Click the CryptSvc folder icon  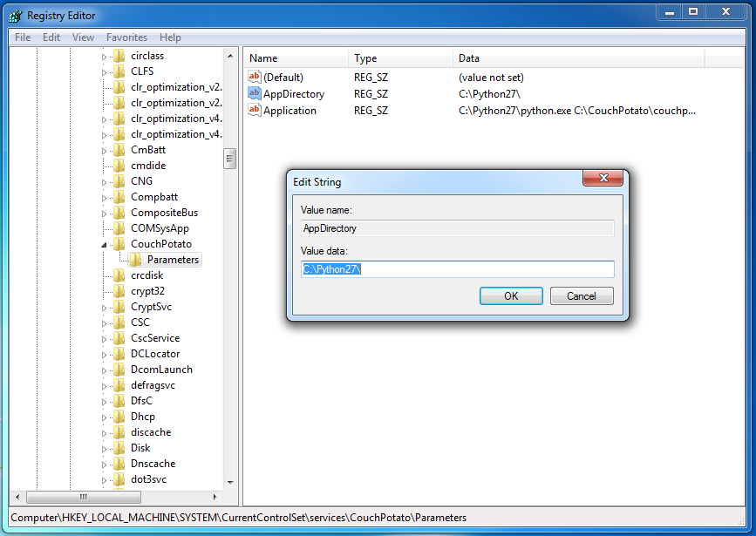(x=119, y=307)
